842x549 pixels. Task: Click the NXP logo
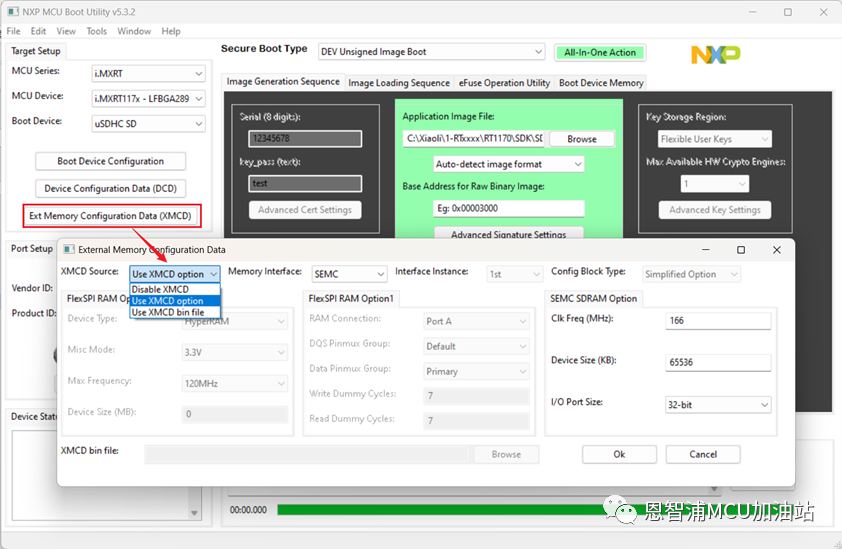[715, 54]
